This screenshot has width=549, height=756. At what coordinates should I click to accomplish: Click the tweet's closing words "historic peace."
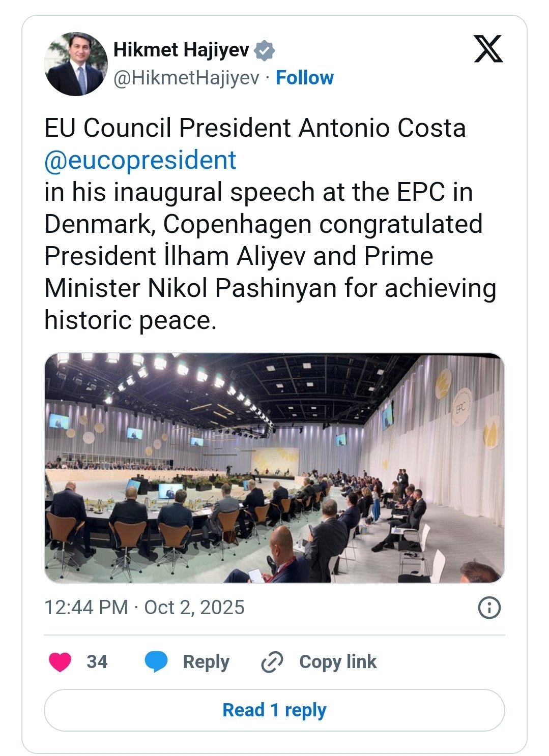[130, 320]
